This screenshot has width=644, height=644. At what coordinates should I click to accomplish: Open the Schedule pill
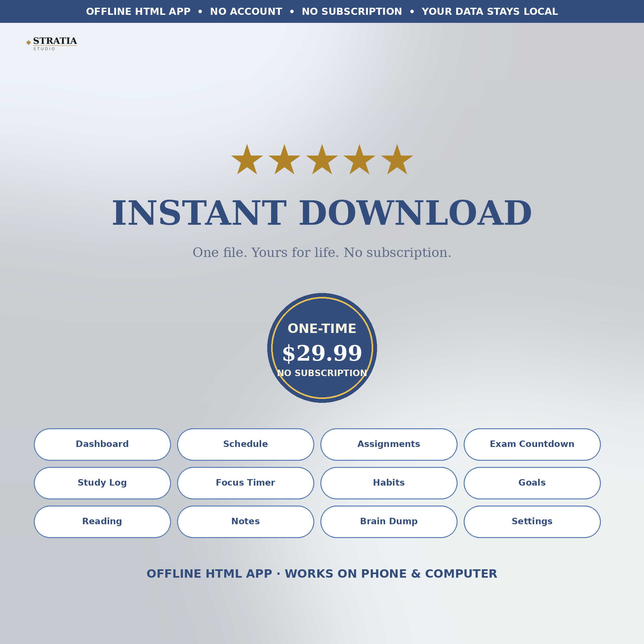(x=246, y=444)
